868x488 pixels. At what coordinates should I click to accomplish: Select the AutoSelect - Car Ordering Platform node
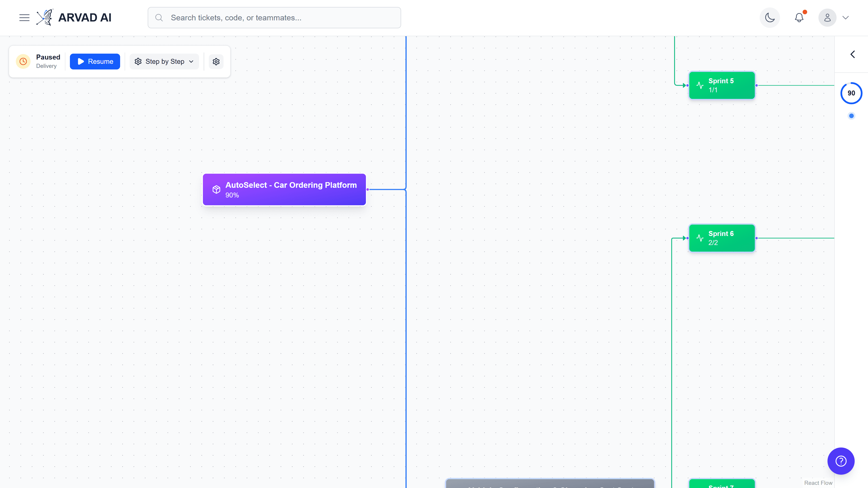point(284,189)
